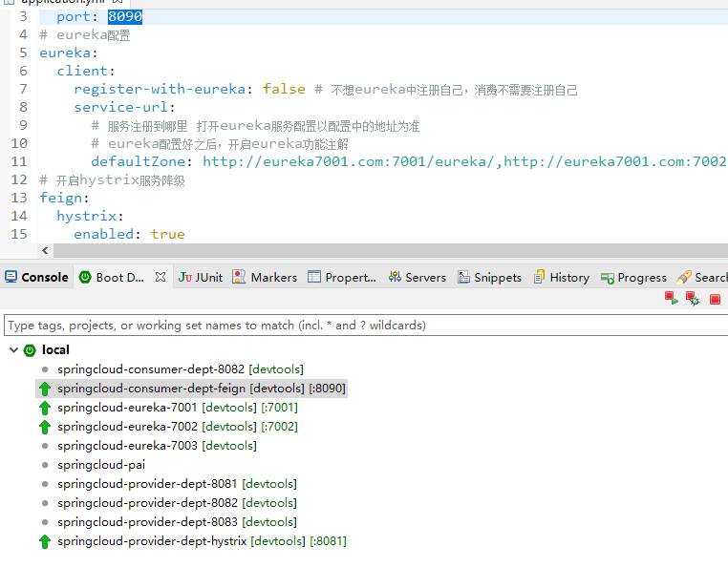Click the editor horizontal scrollbar track
The height and width of the screenshot is (568, 728).
pos(390,250)
